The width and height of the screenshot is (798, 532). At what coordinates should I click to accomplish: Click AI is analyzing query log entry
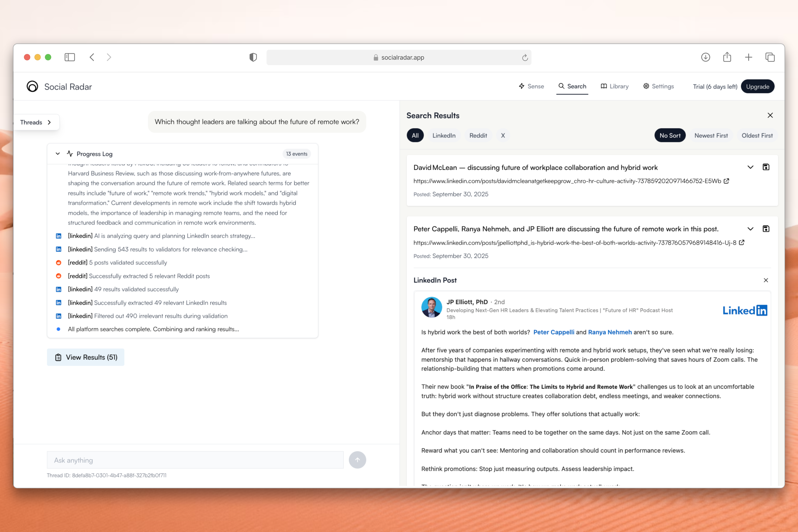pyautogui.click(x=162, y=236)
